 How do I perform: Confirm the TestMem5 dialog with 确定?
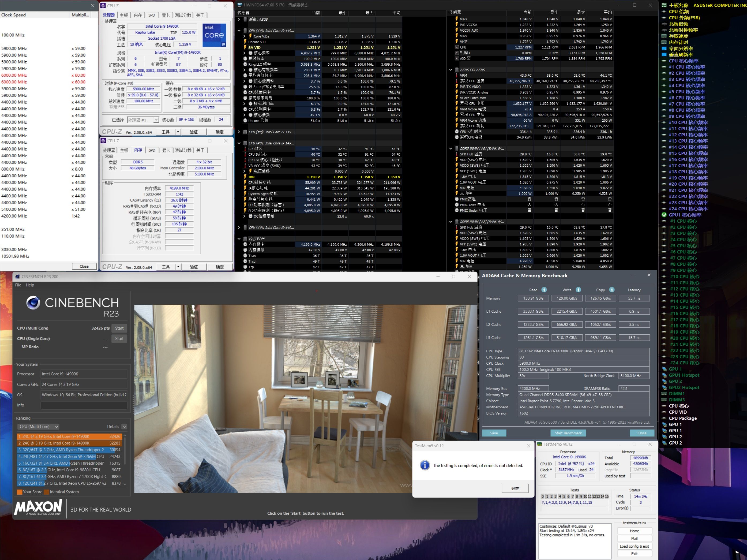tap(515, 488)
